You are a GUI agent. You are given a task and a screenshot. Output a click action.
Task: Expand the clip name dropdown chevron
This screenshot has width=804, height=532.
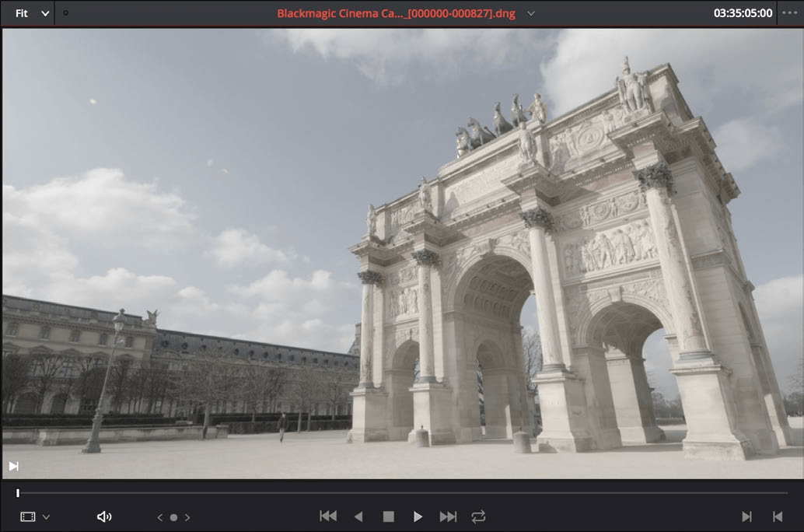click(531, 13)
